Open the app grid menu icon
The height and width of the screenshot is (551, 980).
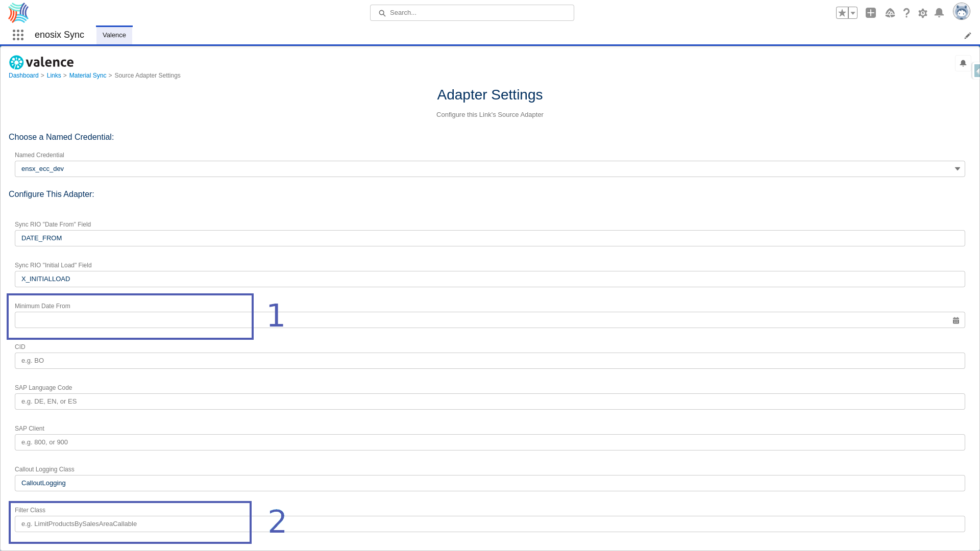[18, 35]
